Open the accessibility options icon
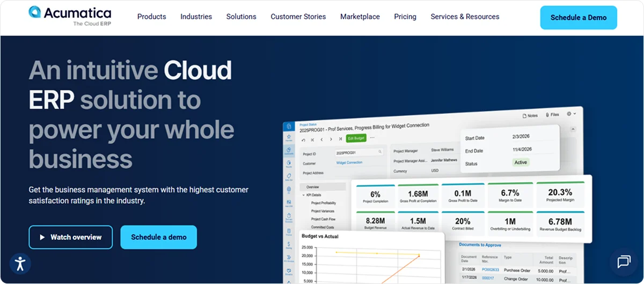The image size is (644, 284). 20,263
